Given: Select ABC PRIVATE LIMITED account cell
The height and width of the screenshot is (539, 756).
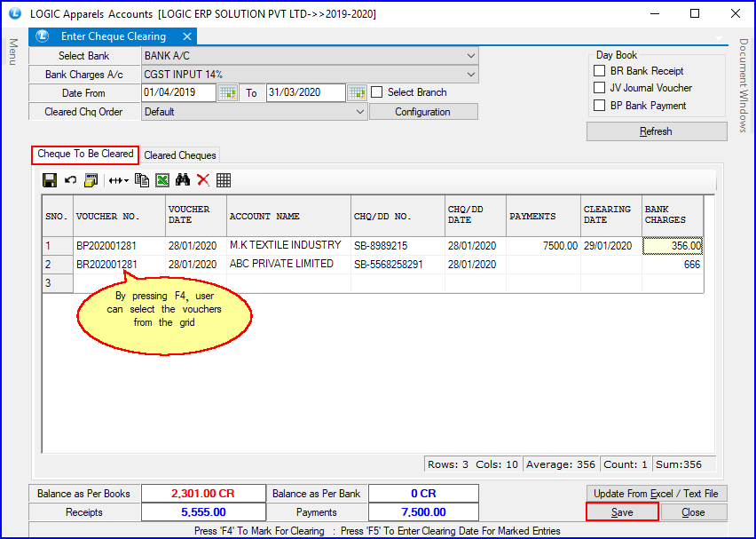Looking at the screenshot, I should tap(288, 265).
